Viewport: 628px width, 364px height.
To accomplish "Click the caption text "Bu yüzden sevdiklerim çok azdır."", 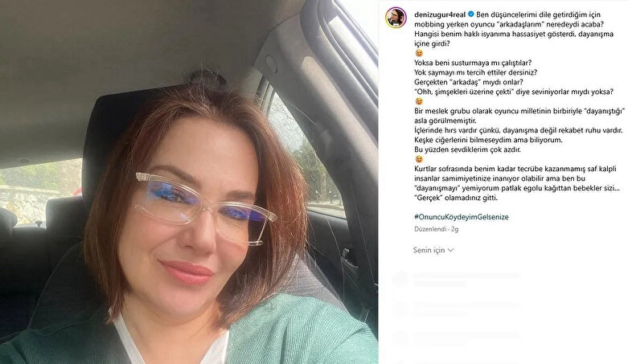I will [467, 149].
